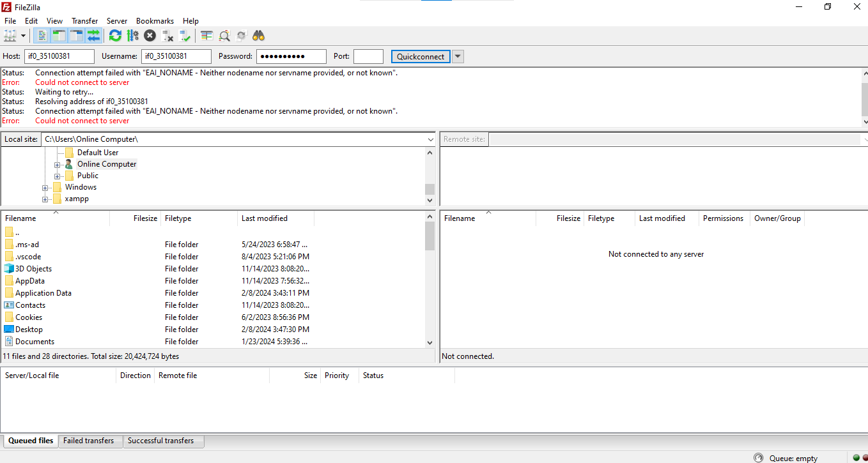Toggle remote directory tree display
868x463 pixels.
coord(77,36)
